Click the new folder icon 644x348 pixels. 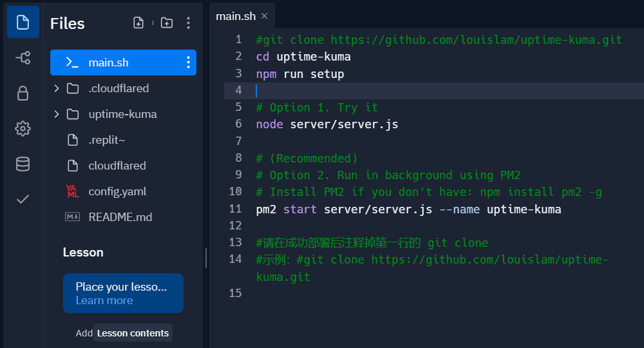point(167,23)
